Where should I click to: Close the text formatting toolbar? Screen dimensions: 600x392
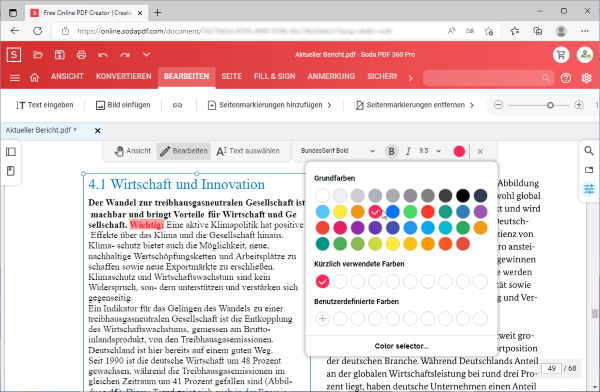(x=480, y=152)
